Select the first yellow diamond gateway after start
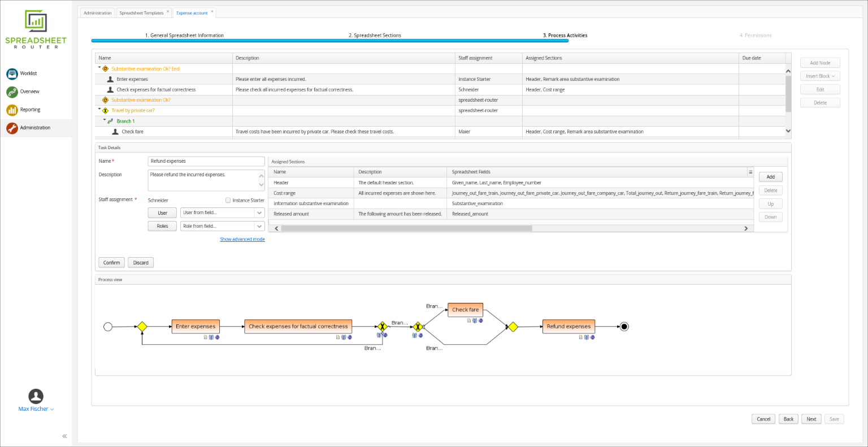 click(142, 327)
